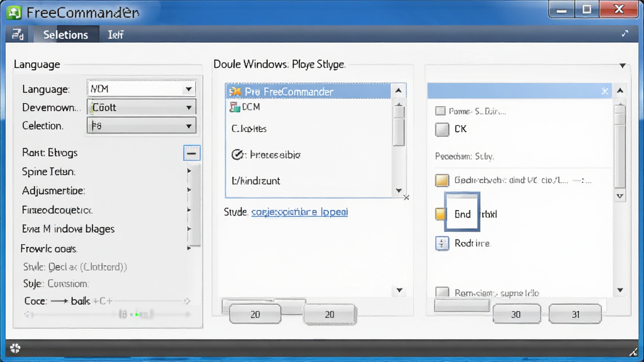Expand the Ema M indowa blages arrow
Screen dimensions: 644x362
[x=189, y=229]
